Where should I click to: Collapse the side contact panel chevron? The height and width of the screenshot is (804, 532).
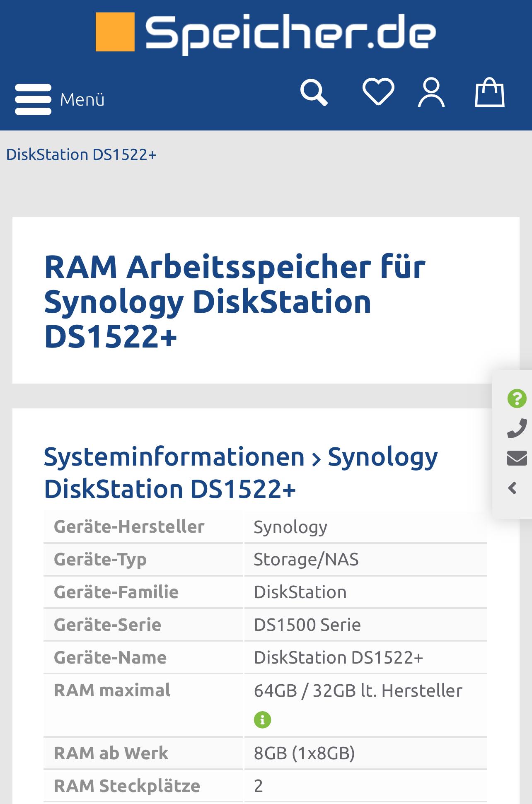(513, 488)
